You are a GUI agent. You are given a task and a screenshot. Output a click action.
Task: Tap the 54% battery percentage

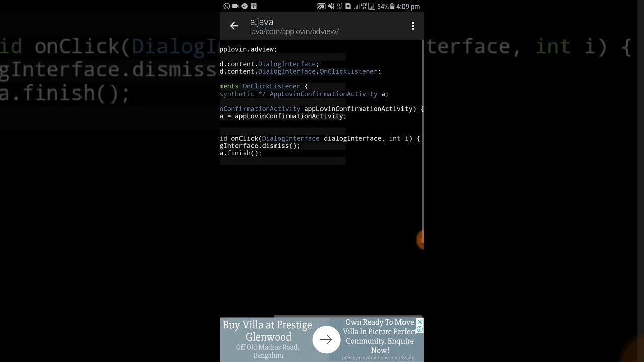[x=383, y=7]
